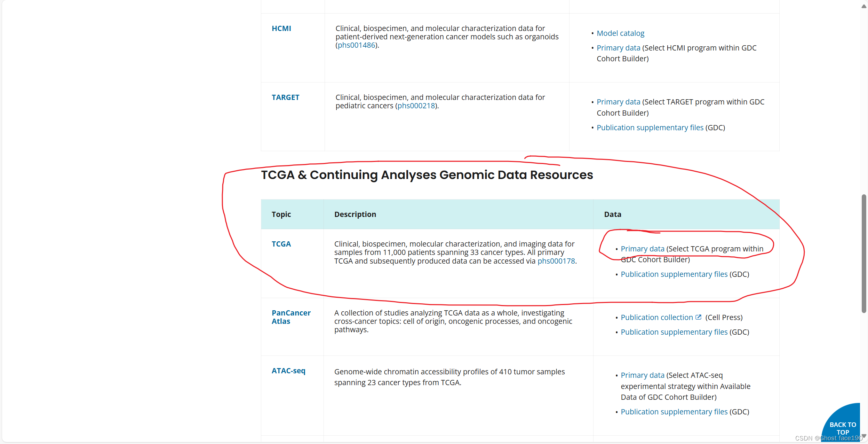This screenshot has width=868, height=444.
Task: Open TARGET Publication supplementary files link
Action: point(650,128)
